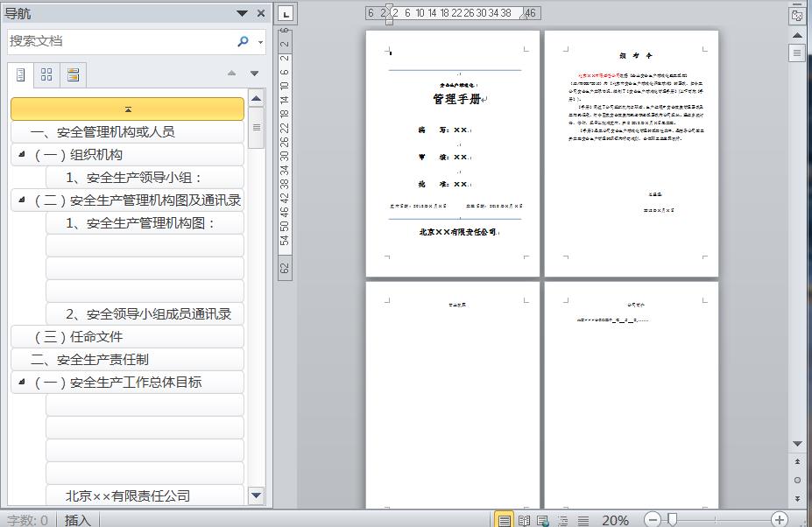
Task: Switch to the page thumbnails browse tab
Action: click(46, 74)
